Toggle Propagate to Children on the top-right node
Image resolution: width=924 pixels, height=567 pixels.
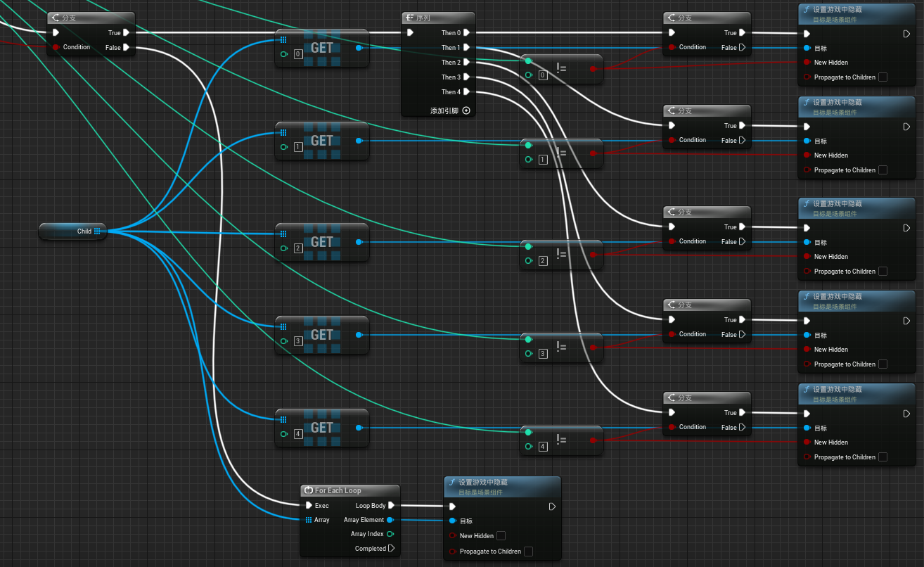coord(883,77)
